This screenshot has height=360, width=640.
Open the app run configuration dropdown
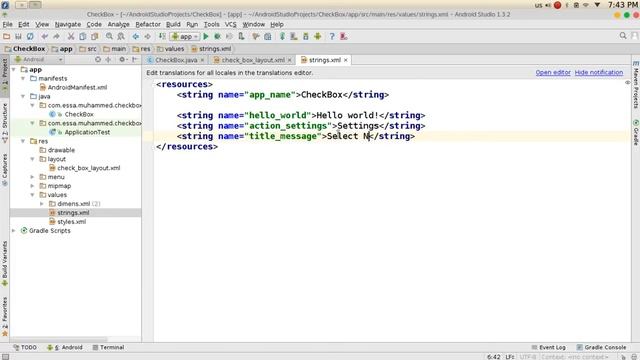tap(185, 36)
